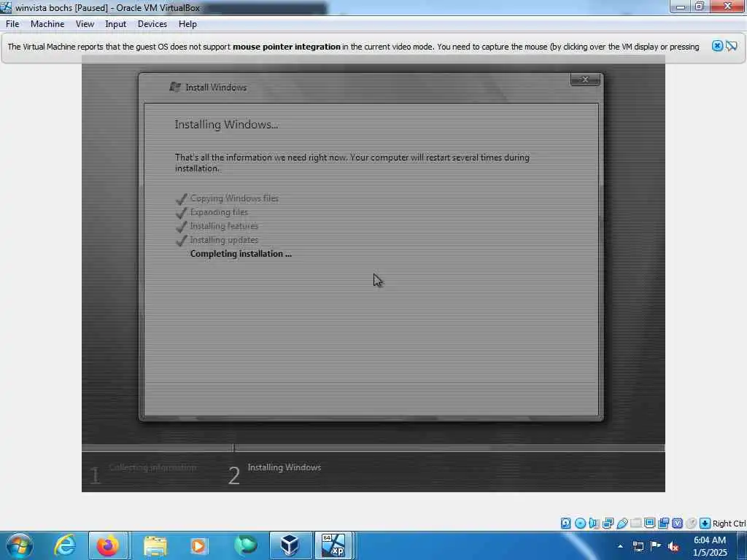Open the taskbar clock showing 6:04 AM
The height and width of the screenshot is (560, 747).
(710, 546)
